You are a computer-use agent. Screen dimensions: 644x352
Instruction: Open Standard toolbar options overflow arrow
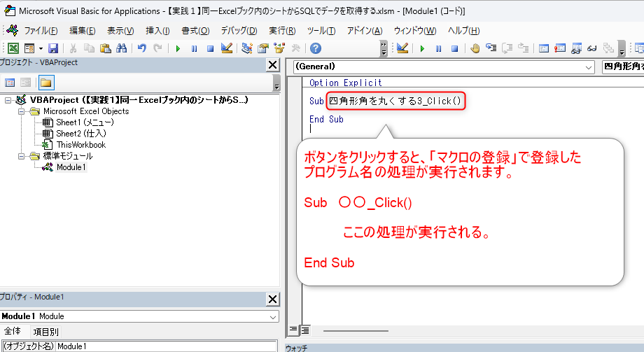coord(384,48)
